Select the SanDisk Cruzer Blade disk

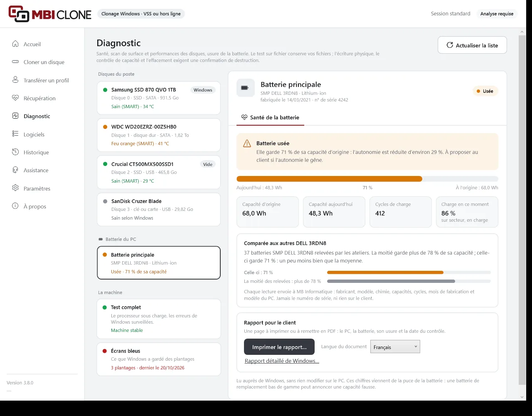coord(159,209)
